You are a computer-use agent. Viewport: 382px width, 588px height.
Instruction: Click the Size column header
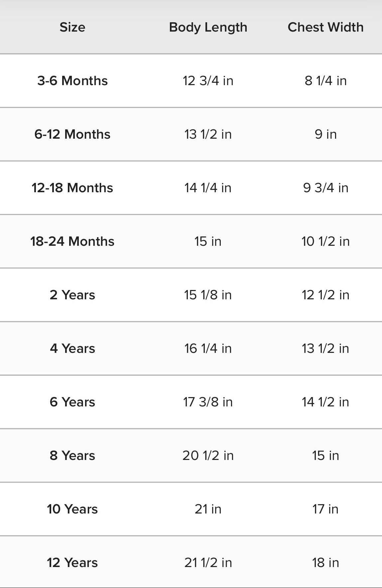pos(72,27)
